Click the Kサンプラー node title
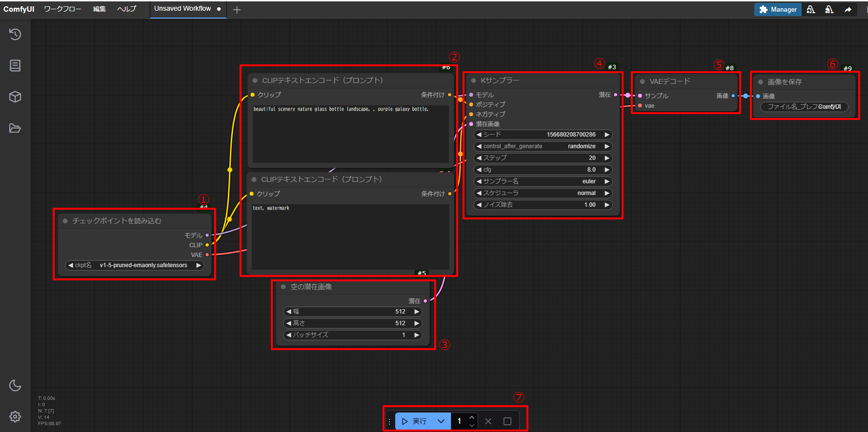The width and height of the screenshot is (868, 432). point(500,80)
